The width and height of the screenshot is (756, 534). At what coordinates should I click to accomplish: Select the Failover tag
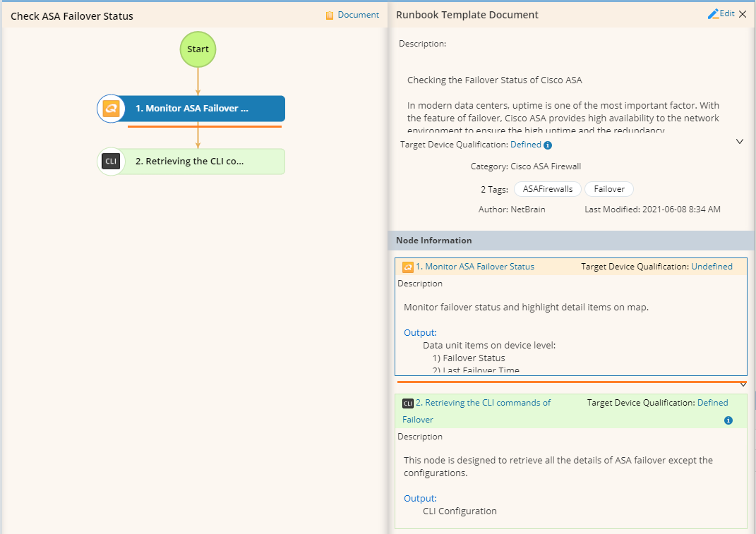(x=608, y=188)
